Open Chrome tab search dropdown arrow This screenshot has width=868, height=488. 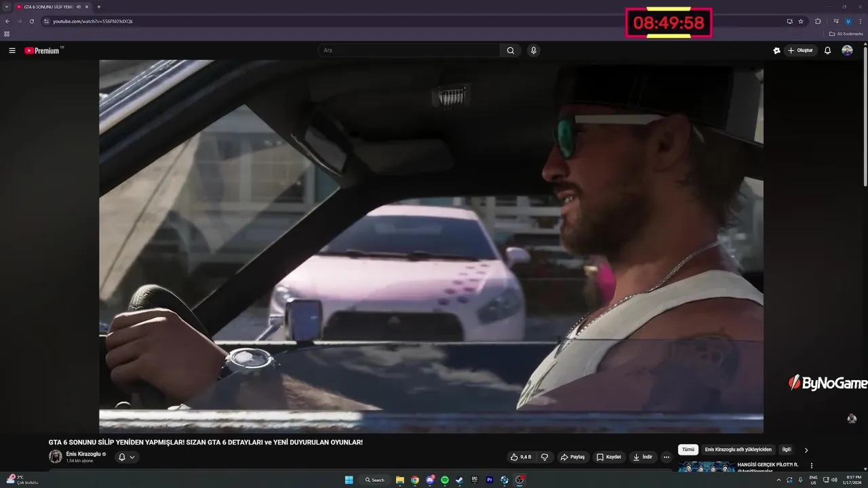6,7
